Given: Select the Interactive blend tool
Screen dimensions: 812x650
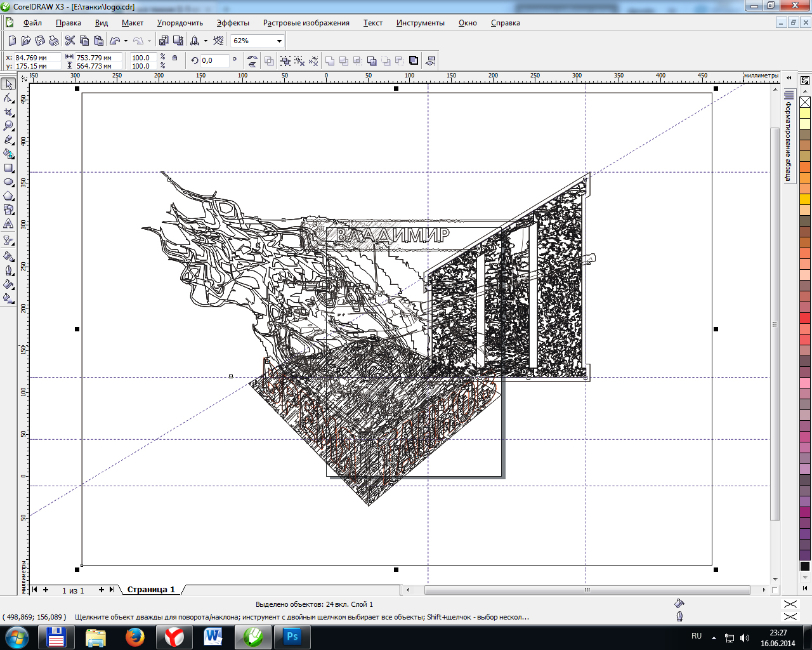Looking at the screenshot, I should click(8, 241).
